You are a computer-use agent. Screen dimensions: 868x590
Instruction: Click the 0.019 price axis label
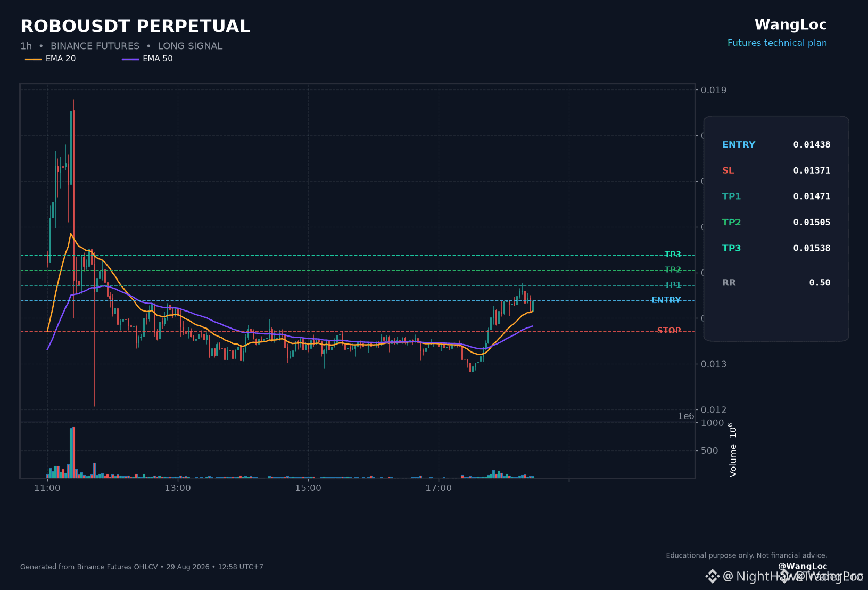pos(714,90)
